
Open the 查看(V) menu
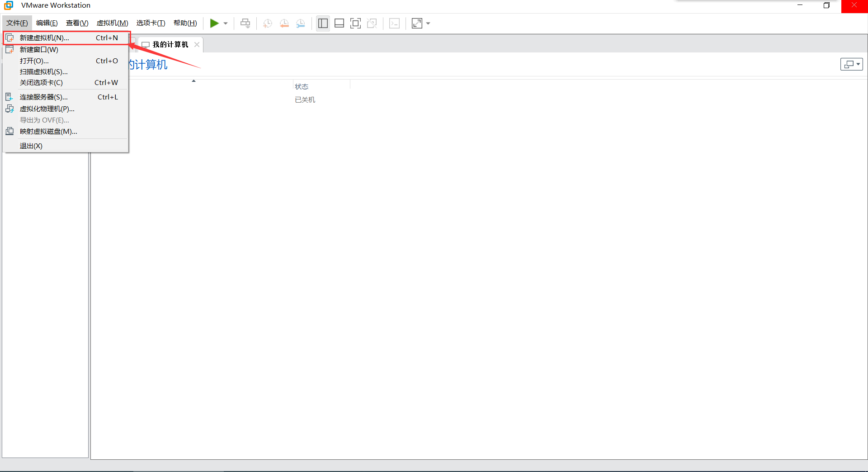(x=77, y=23)
